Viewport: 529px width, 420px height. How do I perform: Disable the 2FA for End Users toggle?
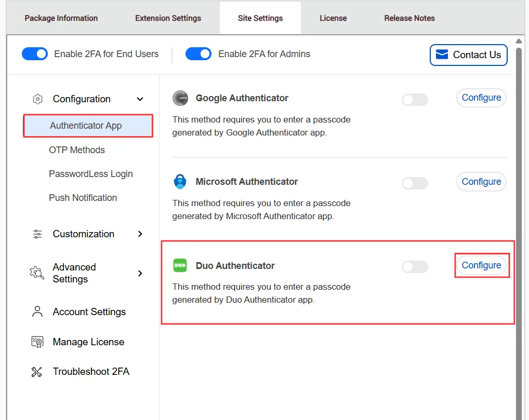click(35, 54)
